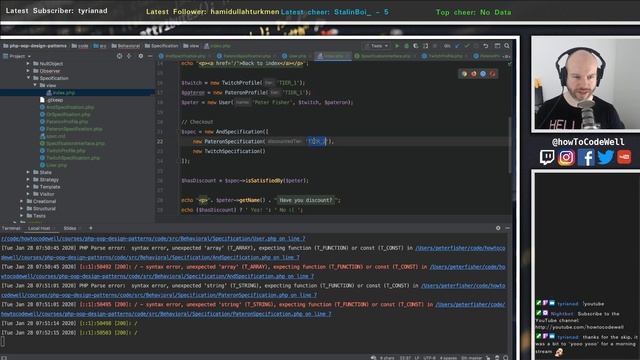Expand the Structural folder

(x=21, y=209)
